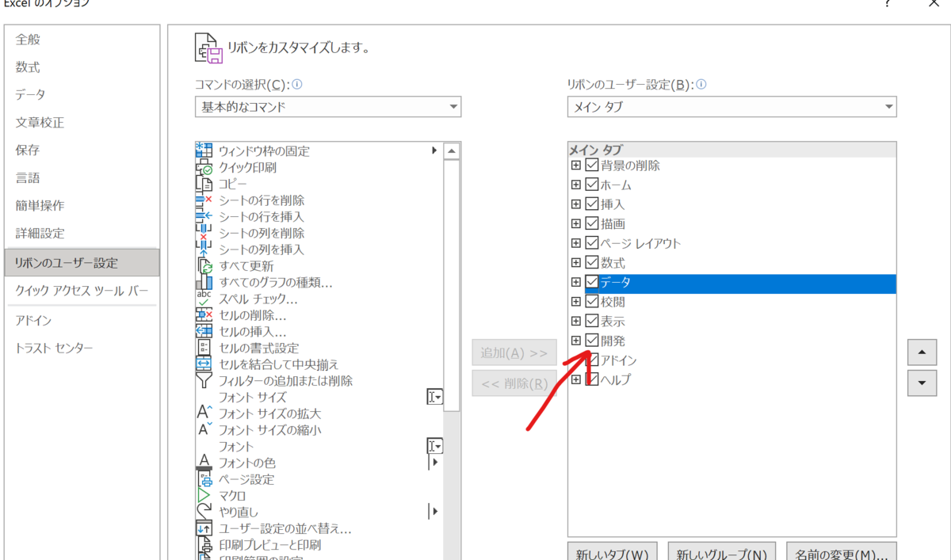The height and width of the screenshot is (560, 951).
Task: Open the コマンドの選択 dropdown
Action: click(x=328, y=106)
